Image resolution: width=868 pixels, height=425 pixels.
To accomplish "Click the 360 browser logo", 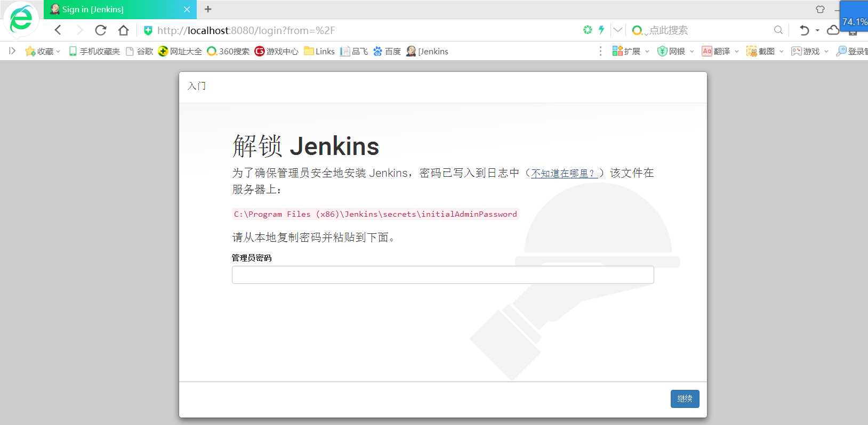I will 21,19.
